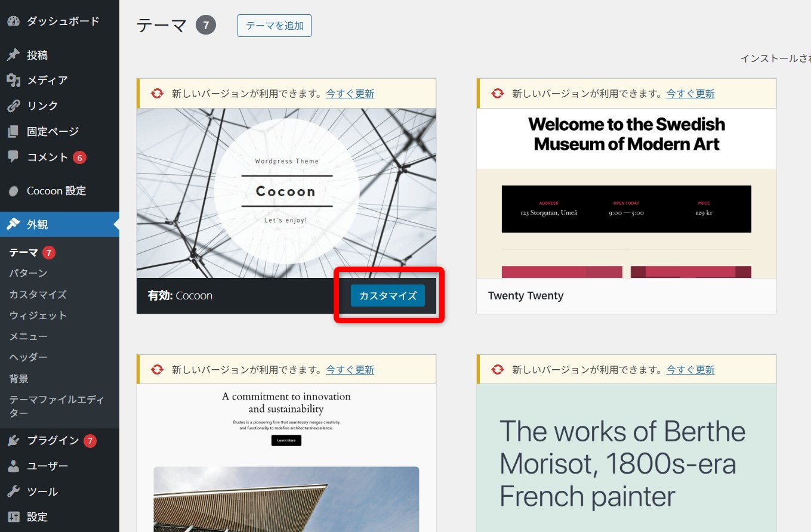The height and width of the screenshot is (532, 811).
Task: Open the ツール wrench icon
Action: [x=14, y=491]
